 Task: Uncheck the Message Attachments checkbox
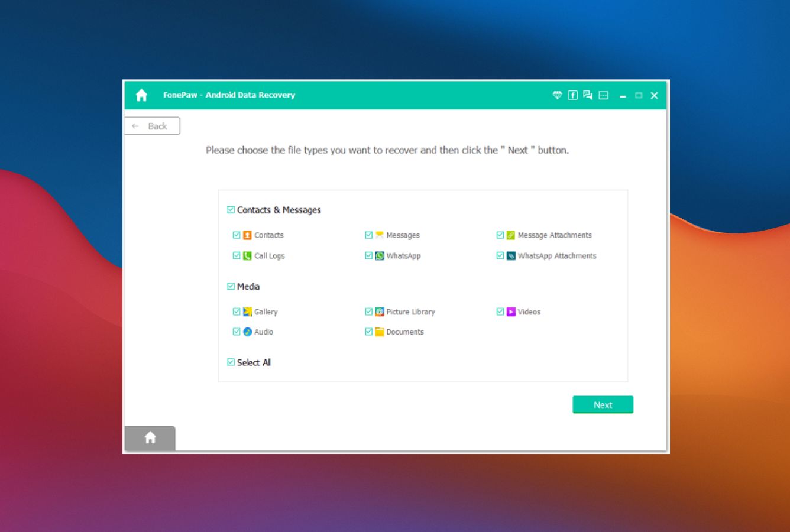click(x=500, y=235)
